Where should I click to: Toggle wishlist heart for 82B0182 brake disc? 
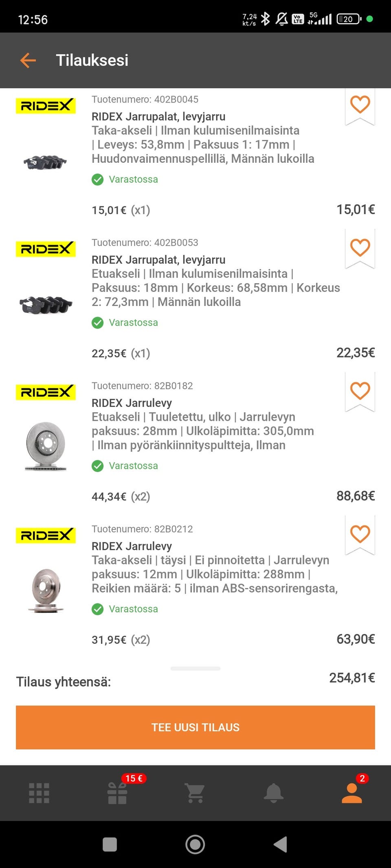(360, 391)
